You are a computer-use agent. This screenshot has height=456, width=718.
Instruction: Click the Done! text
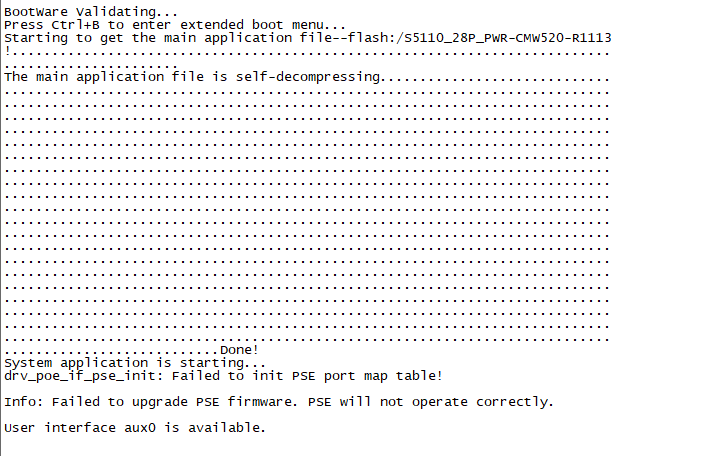pyautogui.click(x=239, y=349)
